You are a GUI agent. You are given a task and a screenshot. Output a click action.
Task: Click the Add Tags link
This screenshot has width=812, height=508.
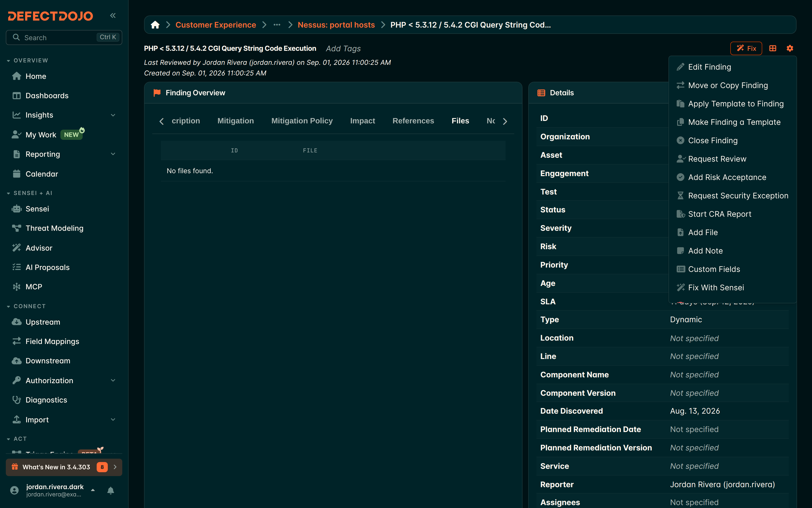(343, 49)
